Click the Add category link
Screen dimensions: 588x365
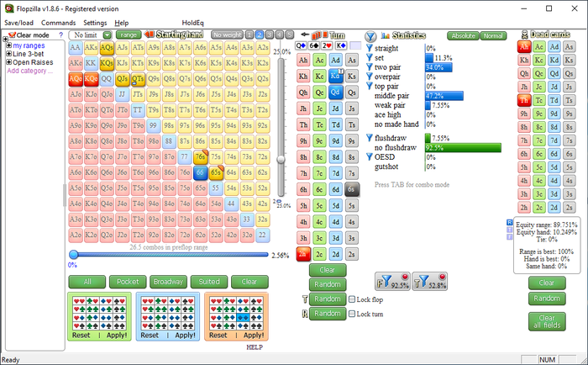point(30,71)
